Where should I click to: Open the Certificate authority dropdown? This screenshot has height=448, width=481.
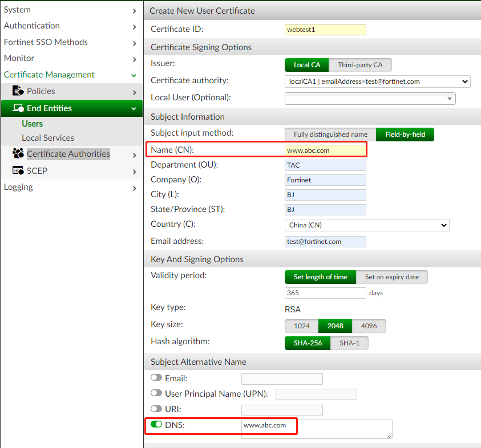(377, 82)
